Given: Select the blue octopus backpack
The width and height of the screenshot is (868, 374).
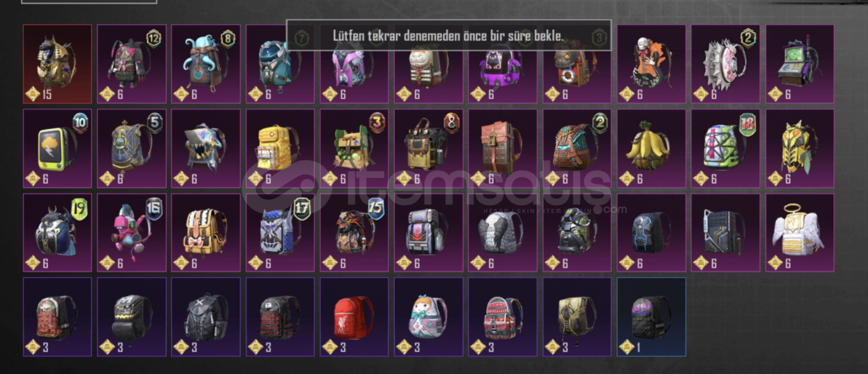Looking at the screenshot, I should click(x=206, y=64).
